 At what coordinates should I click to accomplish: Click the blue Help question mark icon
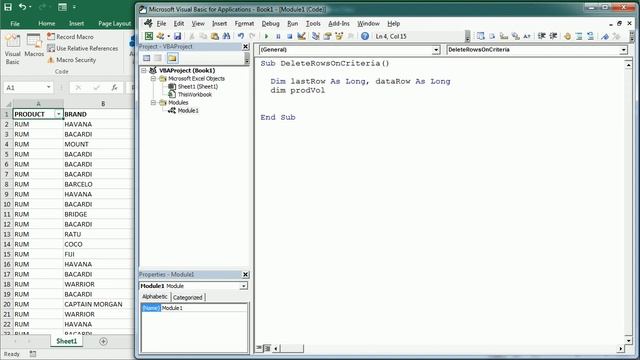[365, 36]
